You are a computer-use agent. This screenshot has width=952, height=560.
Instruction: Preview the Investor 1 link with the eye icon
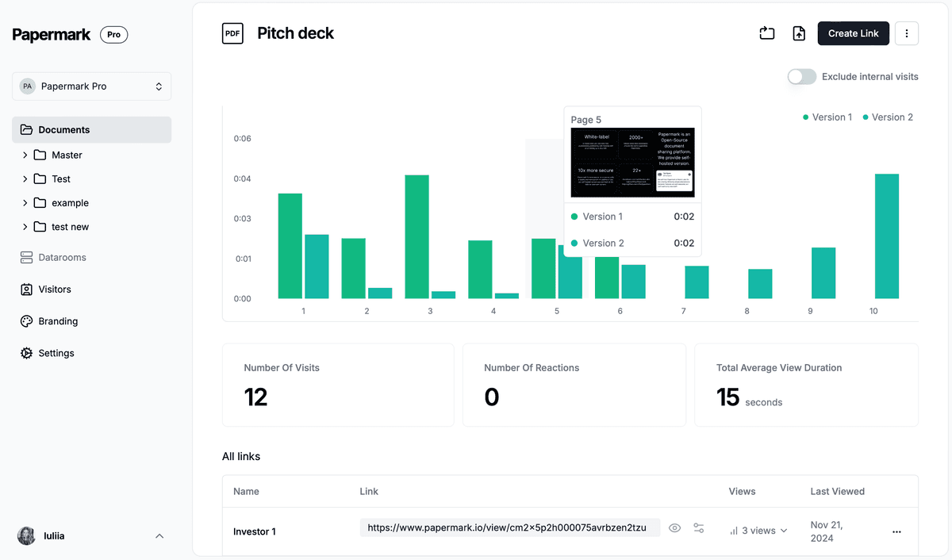pyautogui.click(x=674, y=527)
